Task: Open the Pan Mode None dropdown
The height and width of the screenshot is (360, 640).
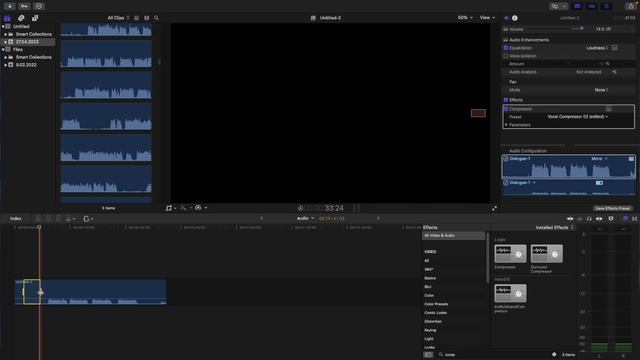Action: point(601,90)
